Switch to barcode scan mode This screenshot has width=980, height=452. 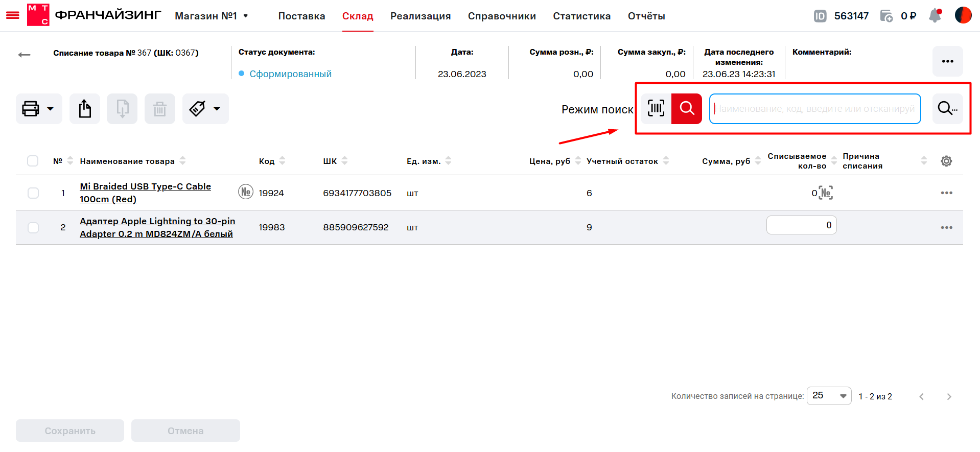pyautogui.click(x=656, y=108)
